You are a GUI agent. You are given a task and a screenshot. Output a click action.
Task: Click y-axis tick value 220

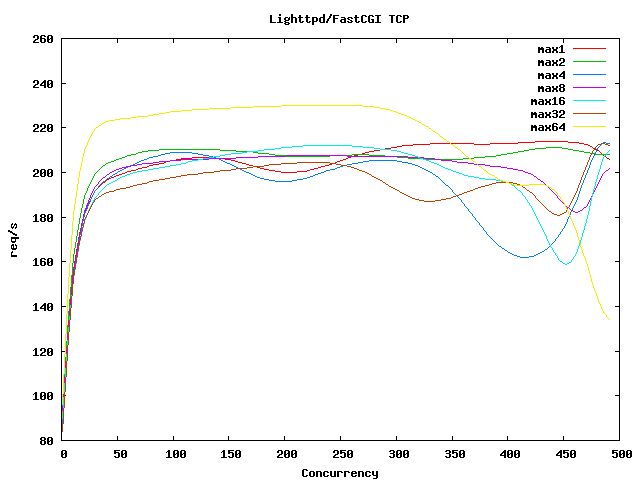[x=43, y=129]
